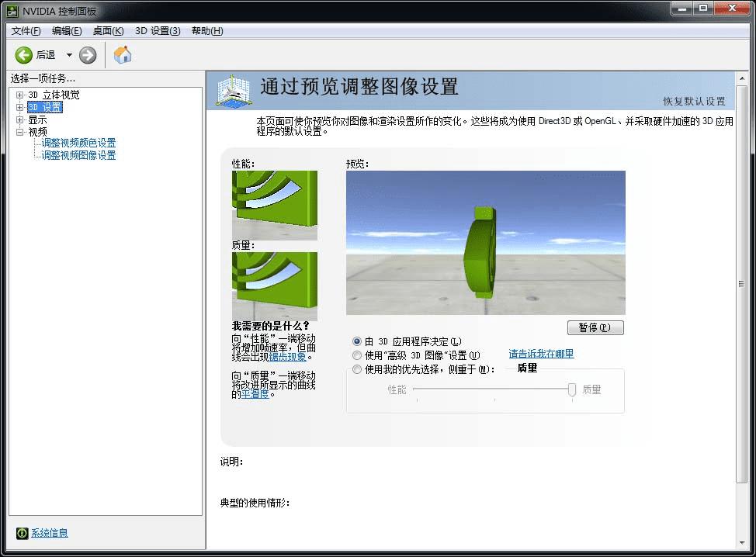
Task: Click the performance-quality slider handle
Action: (572, 389)
